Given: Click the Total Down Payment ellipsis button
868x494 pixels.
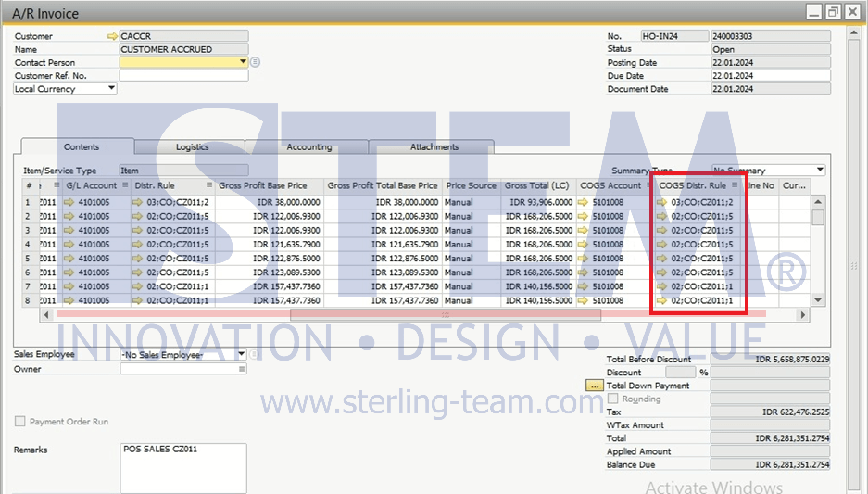Looking at the screenshot, I should pyautogui.click(x=595, y=386).
